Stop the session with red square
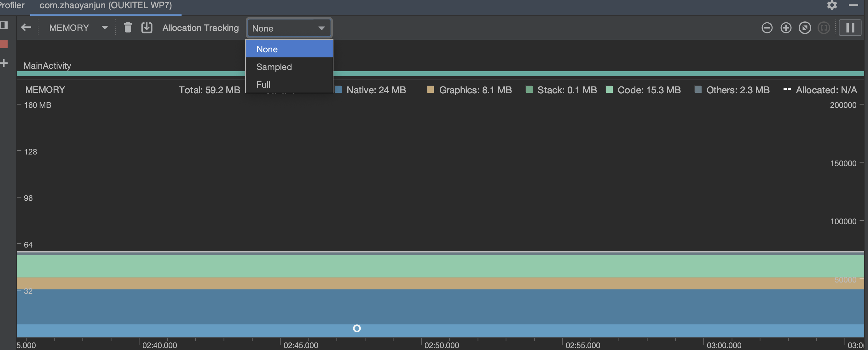The image size is (868, 350). (4, 44)
